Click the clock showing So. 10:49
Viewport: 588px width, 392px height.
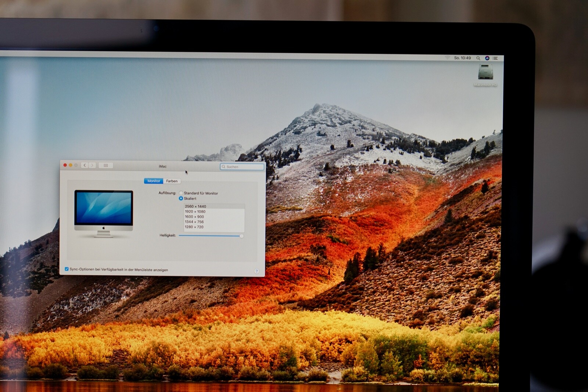click(x=462, y=58)
